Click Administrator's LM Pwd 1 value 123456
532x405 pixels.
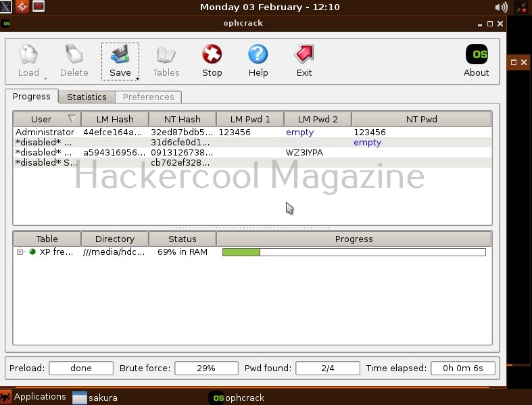pos(235,132)
